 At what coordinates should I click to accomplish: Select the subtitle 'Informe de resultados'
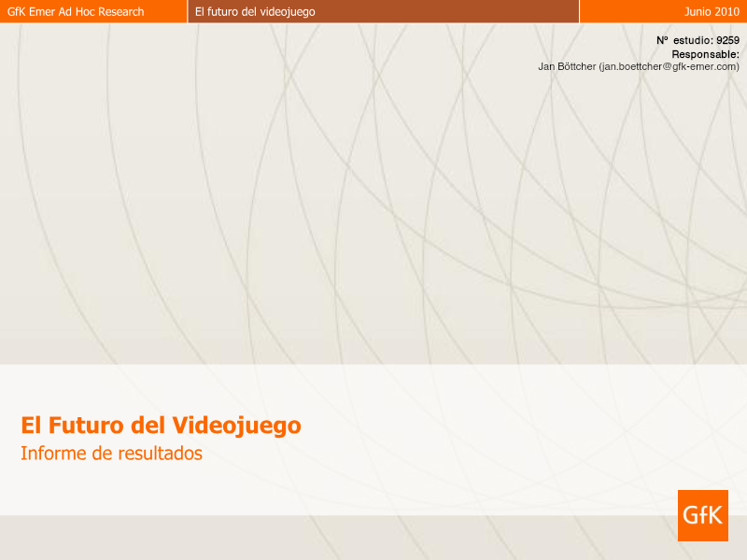[111, 455]
